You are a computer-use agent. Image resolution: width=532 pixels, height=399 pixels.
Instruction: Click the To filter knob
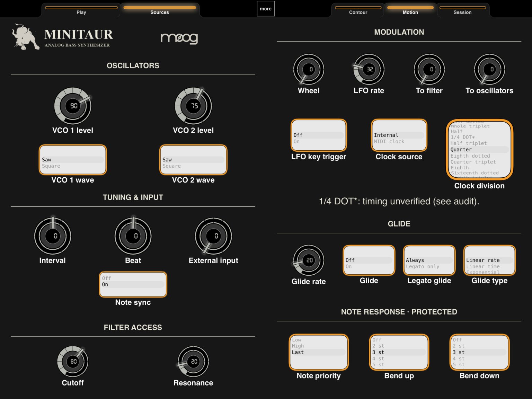[x=429, y=69]
